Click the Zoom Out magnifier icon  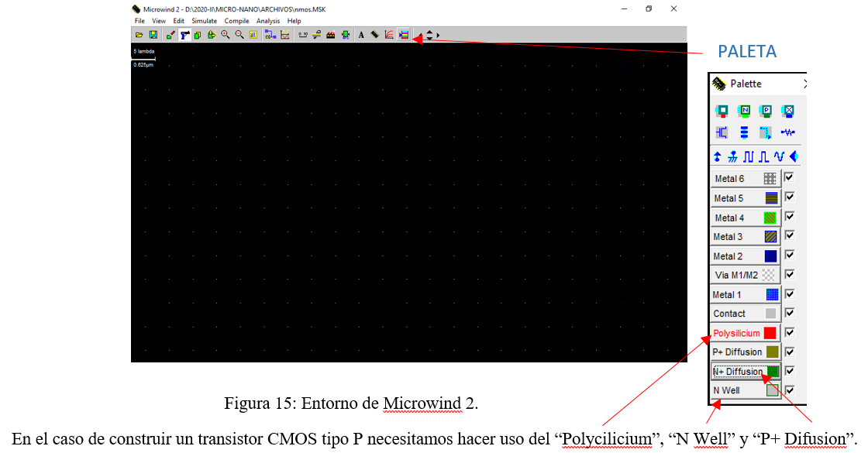click(x=239, y=35)
